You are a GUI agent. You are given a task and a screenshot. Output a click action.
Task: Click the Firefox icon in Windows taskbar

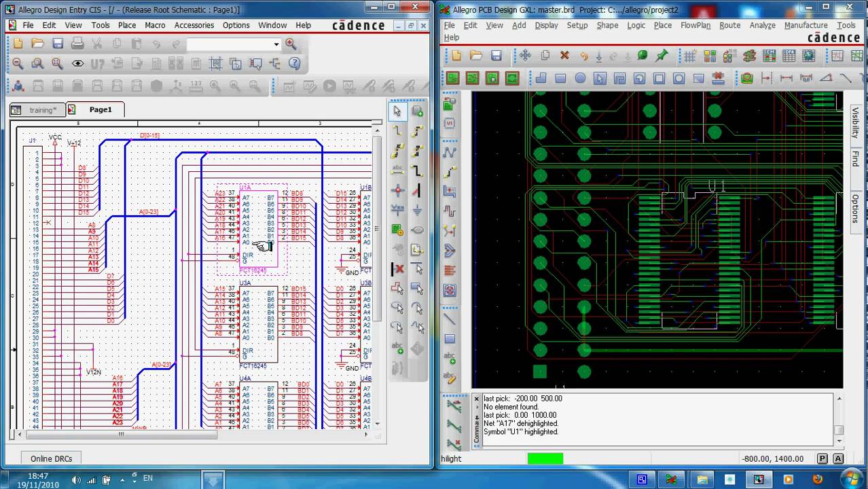(x=818, y=479)
